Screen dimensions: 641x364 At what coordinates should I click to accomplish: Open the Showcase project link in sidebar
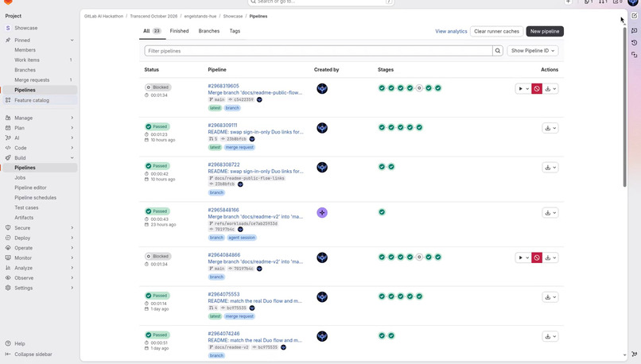click(40, 28)
